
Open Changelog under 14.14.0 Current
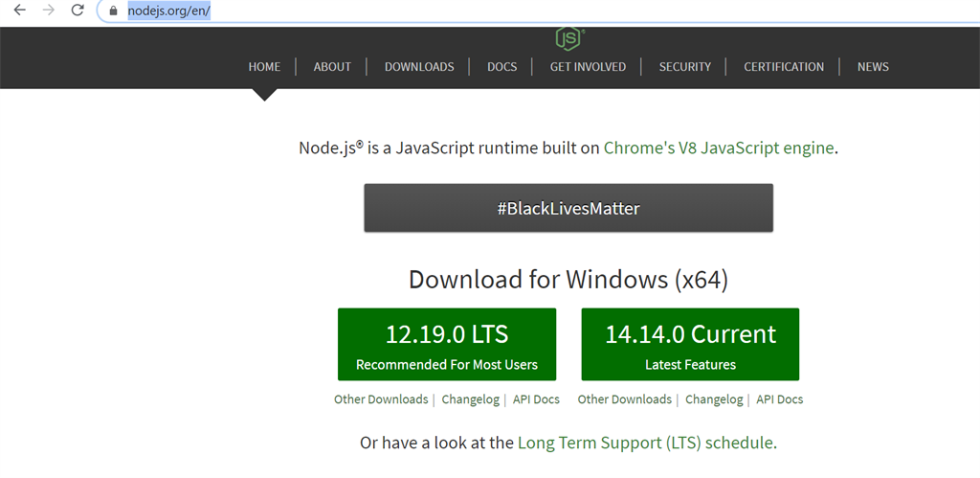(714, 399)
